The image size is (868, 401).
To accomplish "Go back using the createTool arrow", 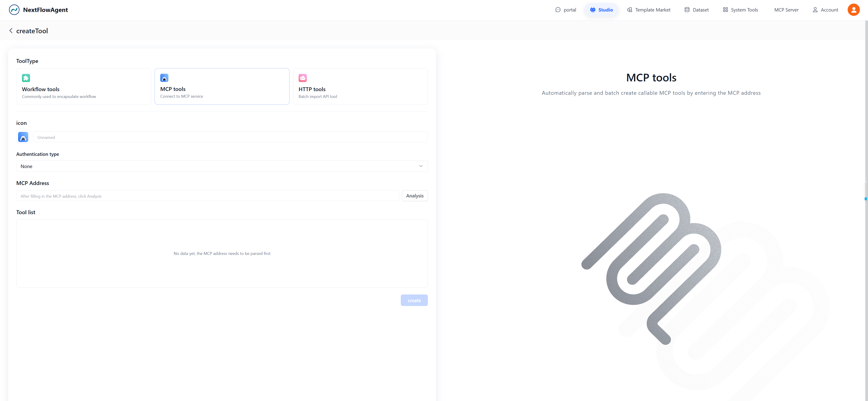I will (11, 31).
